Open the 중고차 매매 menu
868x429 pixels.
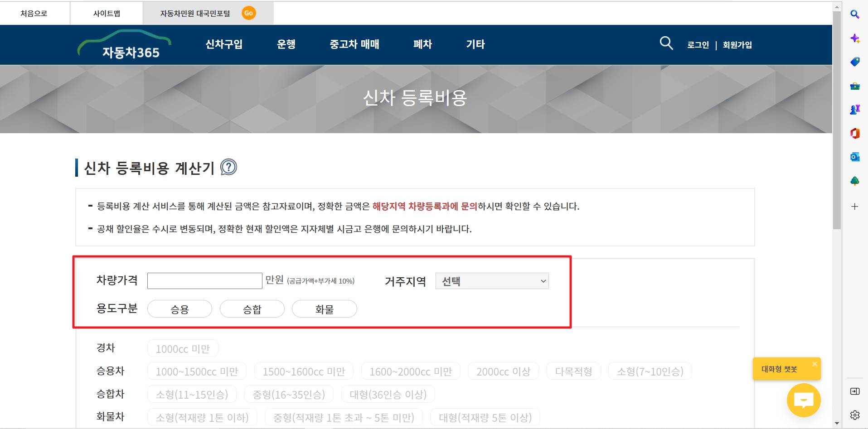tap(355, 44)
